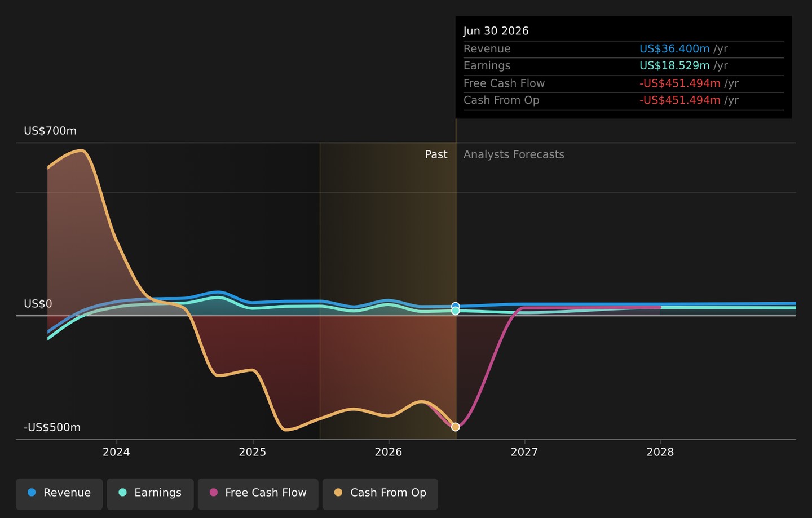Image resolution: width=812 pixels, height=518 pixels.
Task: Click the Cash From Op value in tooltip
Action: (x=680, y=100)
